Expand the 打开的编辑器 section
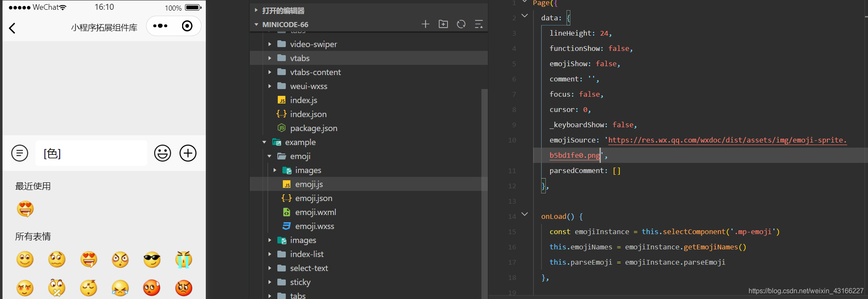 256,10
